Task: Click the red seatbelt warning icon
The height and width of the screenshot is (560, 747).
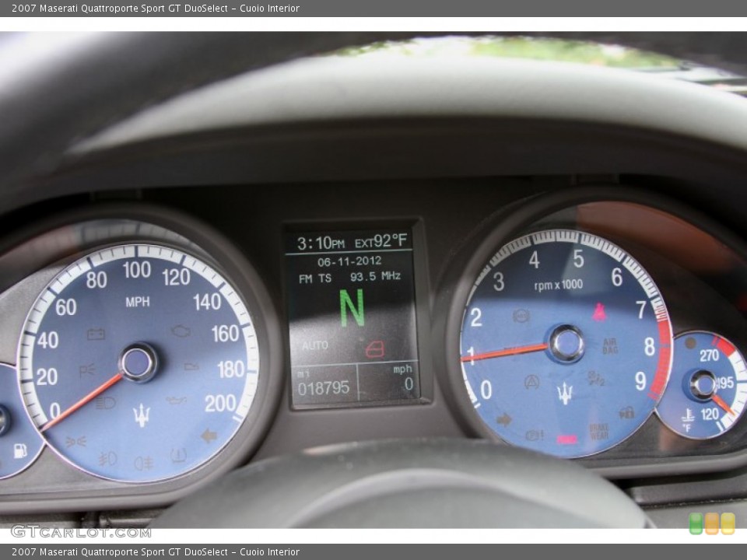Action: pyautogui.click(x=599, y=311)
